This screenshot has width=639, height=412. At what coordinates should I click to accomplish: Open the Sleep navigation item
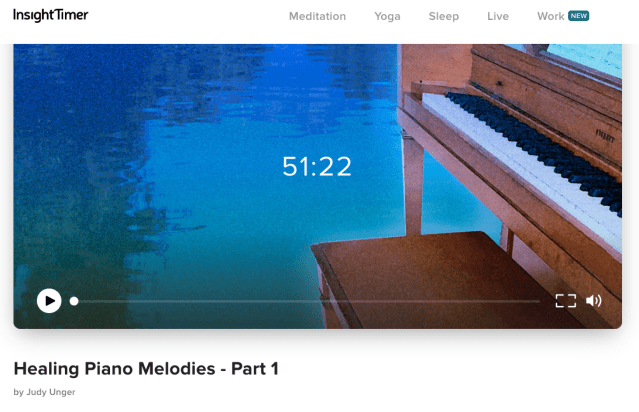tap(443, 16)
